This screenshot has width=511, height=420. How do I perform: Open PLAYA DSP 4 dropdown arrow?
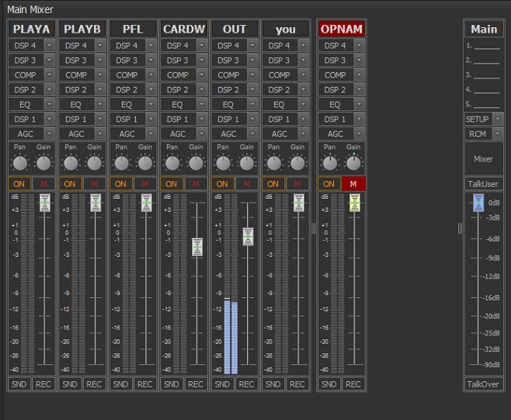point(49,46)
